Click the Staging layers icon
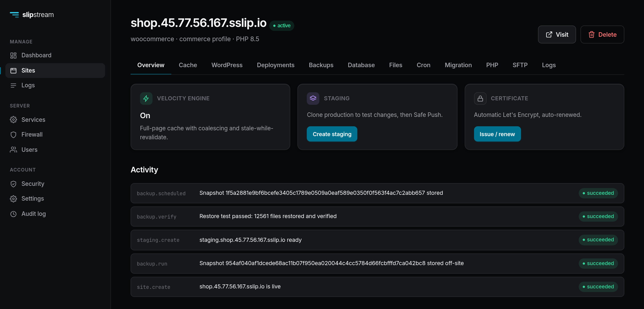Screen dimensions: 644x309 (x=313, y=98)
